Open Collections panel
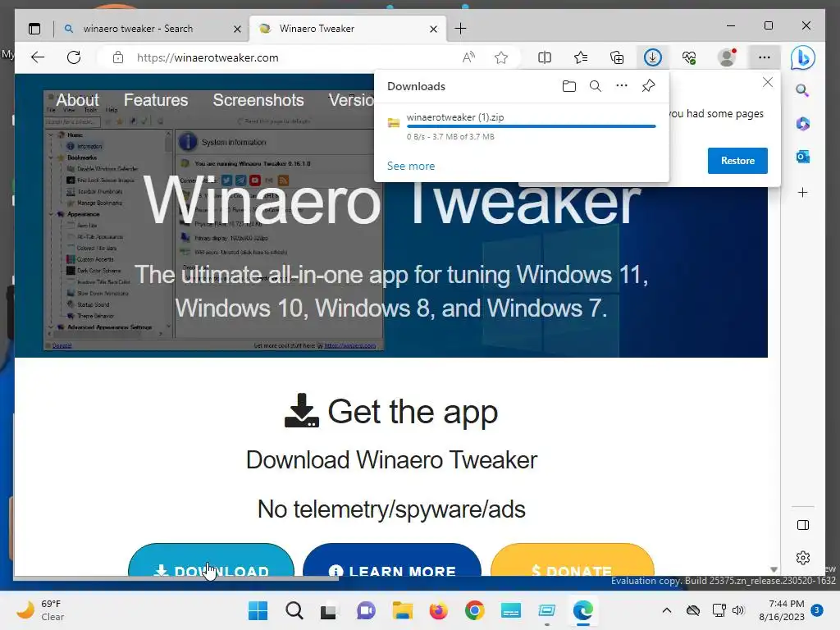840x630 pixels. (x=617, y=57)
